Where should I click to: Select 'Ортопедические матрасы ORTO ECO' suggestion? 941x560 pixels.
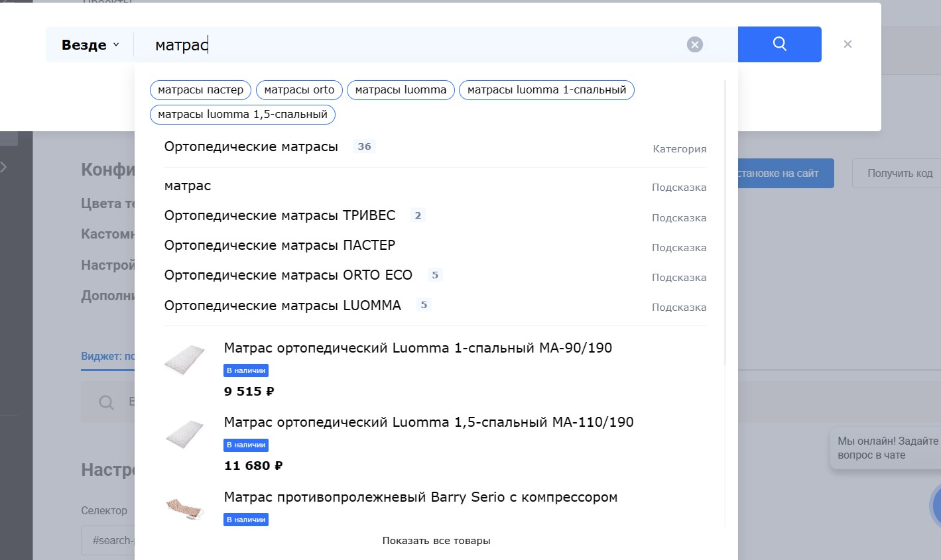click(288, 276)
